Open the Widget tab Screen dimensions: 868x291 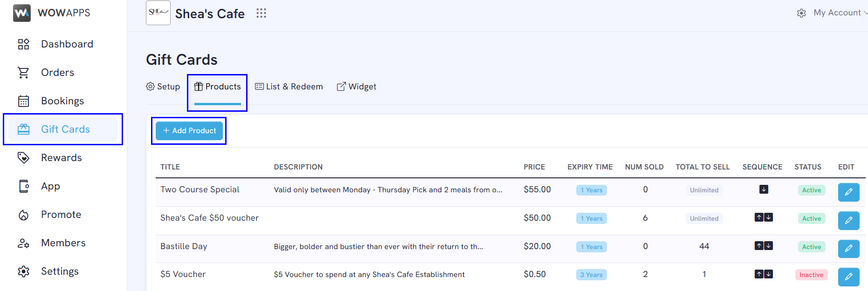pyautogui.click(x=357, y=87)
